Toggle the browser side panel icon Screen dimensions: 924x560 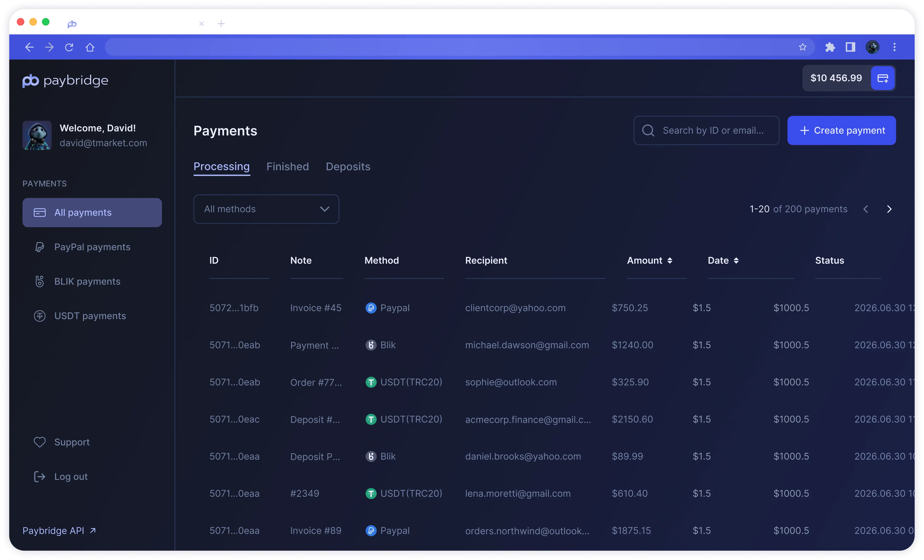coord(850,47)
